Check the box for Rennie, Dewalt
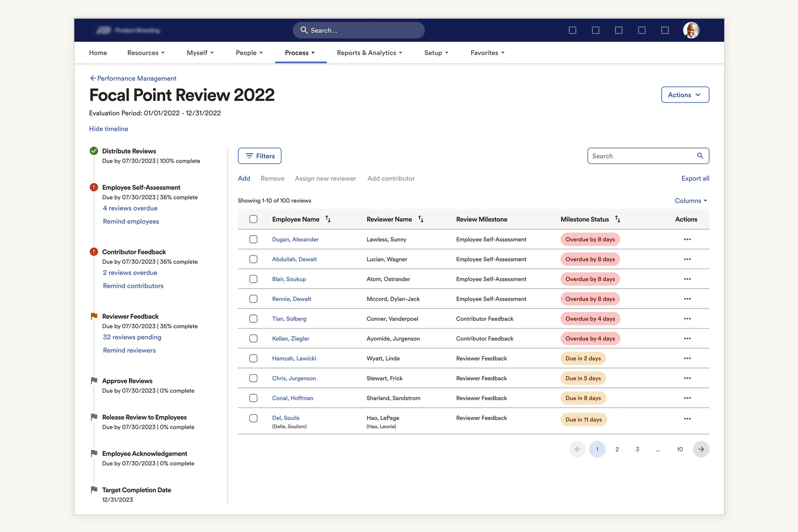 pos(253,299)
